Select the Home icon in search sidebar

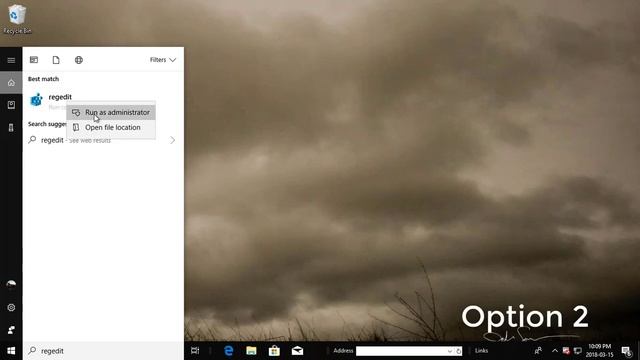pos(11,83)
